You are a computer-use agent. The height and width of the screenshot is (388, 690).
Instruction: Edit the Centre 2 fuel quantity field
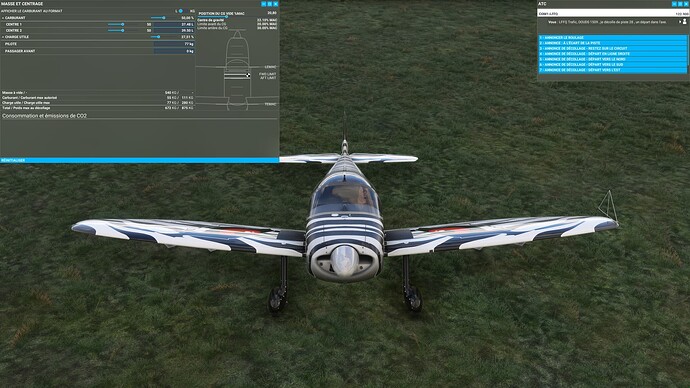pos(173,30)
